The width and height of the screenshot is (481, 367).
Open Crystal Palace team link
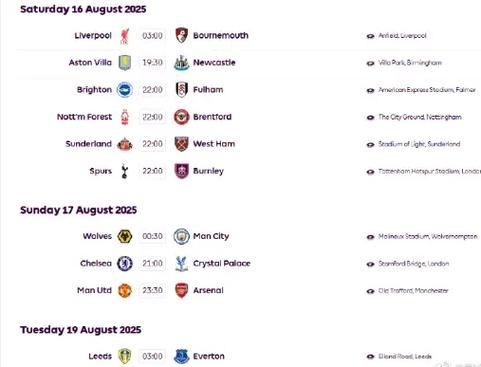[x=222, y=263]
